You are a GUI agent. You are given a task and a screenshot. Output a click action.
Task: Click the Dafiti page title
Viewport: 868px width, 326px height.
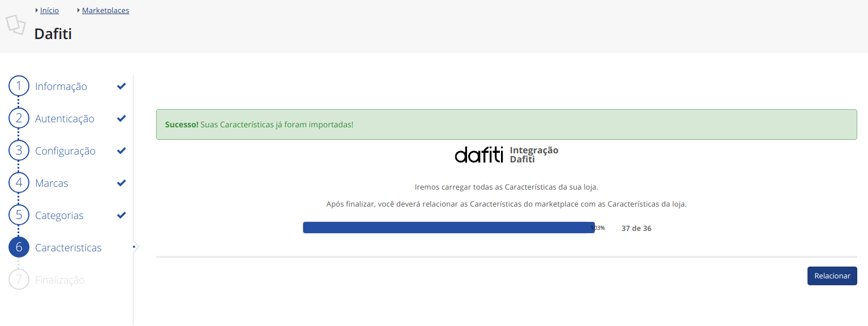point(53,34)
